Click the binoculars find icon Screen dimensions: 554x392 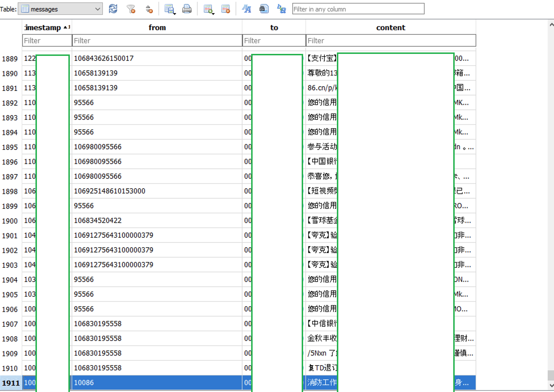pos(264,9)
